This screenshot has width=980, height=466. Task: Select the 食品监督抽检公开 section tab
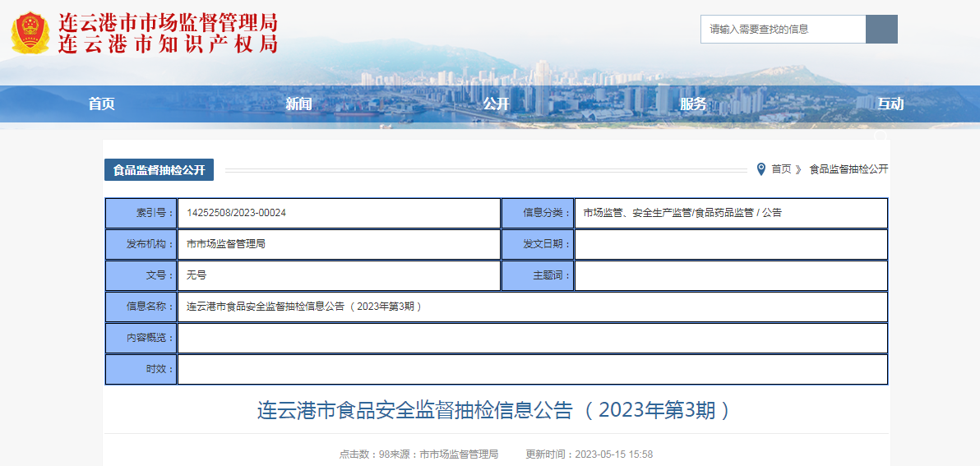pyautogui.click(x=159, y=170)
